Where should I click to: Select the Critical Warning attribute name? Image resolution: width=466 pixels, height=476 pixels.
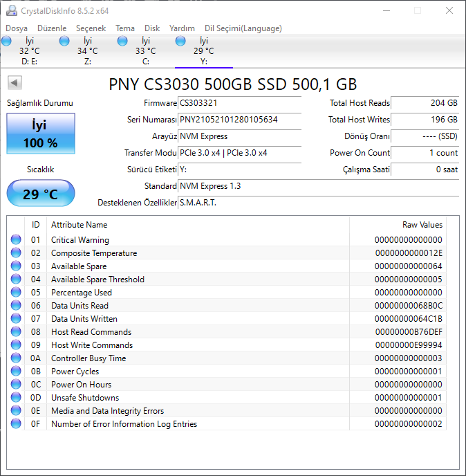(x=80, y=240)
